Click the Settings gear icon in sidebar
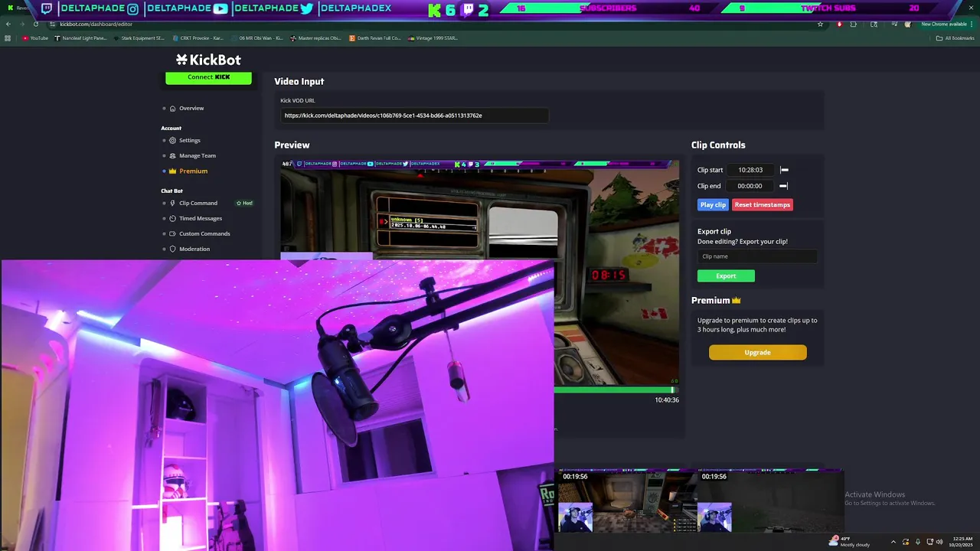The image size is (980, 551). [173, 141]
